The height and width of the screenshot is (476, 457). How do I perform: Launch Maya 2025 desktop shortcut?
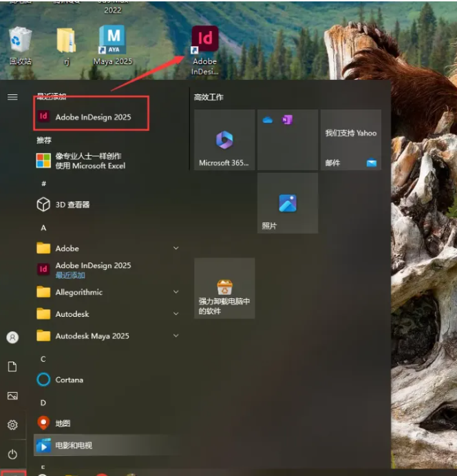113,45
